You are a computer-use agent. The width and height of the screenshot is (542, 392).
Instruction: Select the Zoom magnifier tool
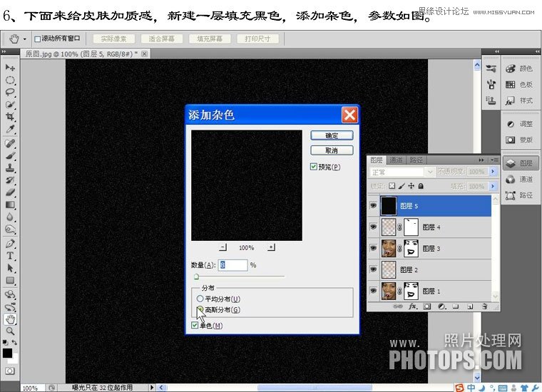pyautogui.click(x=10, y=331)
